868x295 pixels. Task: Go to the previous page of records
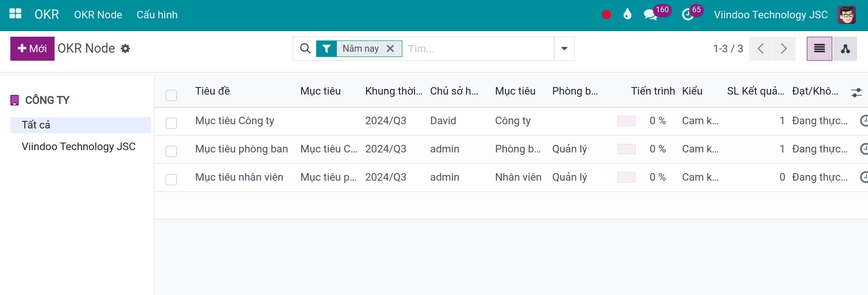(x=760, y=48)
